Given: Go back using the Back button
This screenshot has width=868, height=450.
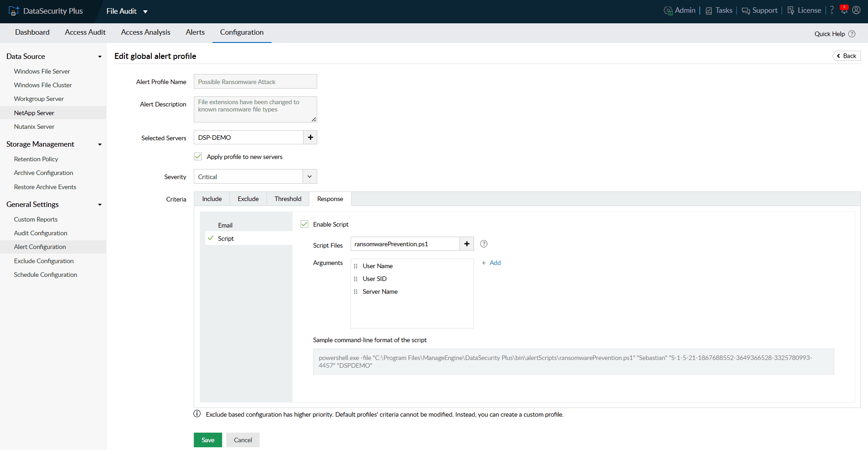Looking at the screenshot, I should 847,56.
